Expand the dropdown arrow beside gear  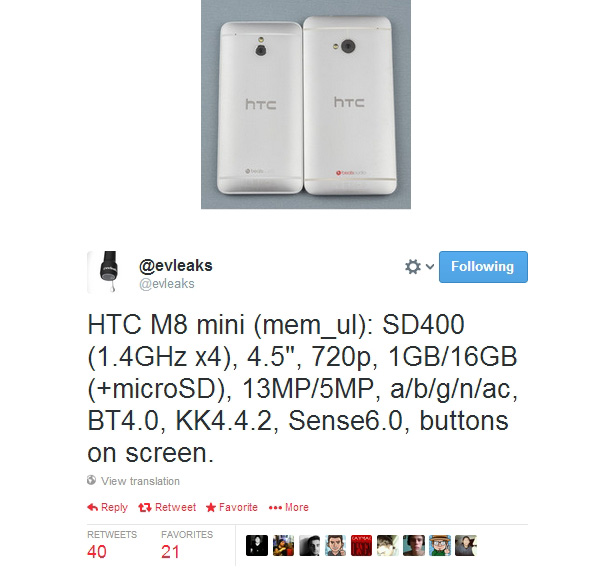tap(430, 266)
